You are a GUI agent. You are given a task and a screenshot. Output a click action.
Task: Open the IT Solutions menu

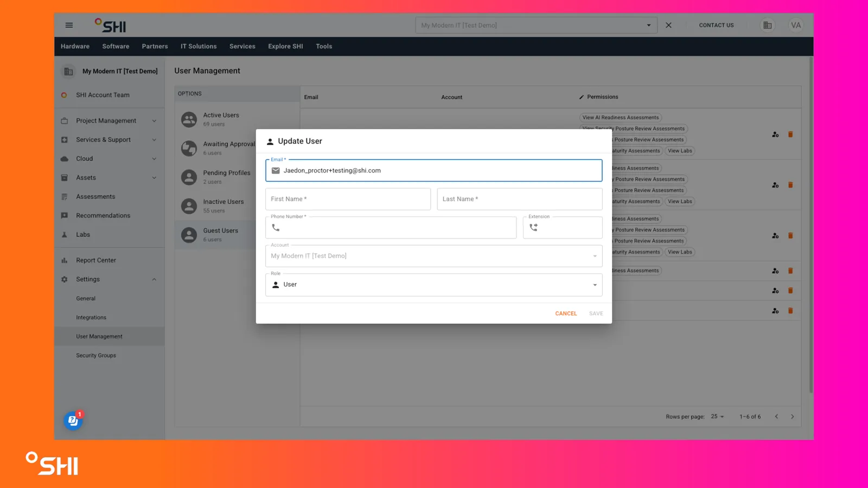199,46
